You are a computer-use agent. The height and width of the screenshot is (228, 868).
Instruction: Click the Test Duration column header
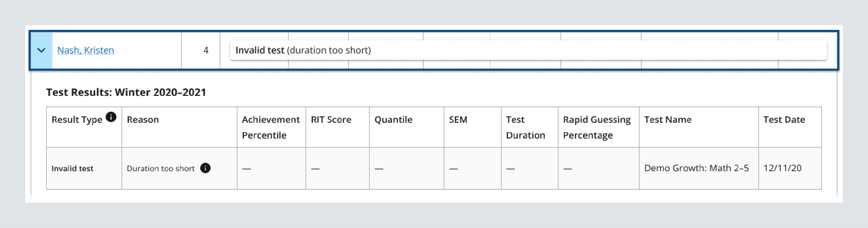pos(525,127)
